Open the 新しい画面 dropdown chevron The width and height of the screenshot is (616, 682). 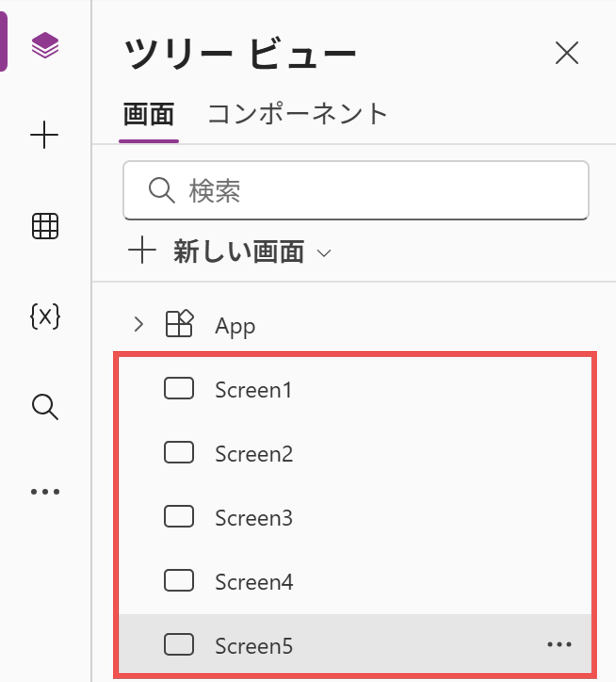click(324, 253)
